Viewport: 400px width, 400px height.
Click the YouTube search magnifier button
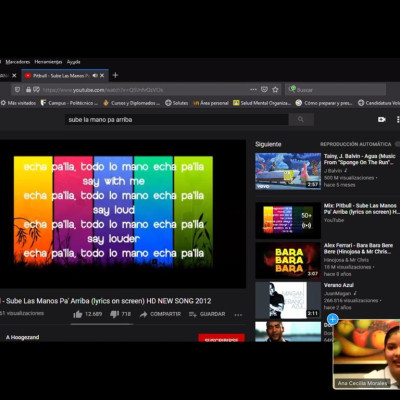[x=301, y=119]
